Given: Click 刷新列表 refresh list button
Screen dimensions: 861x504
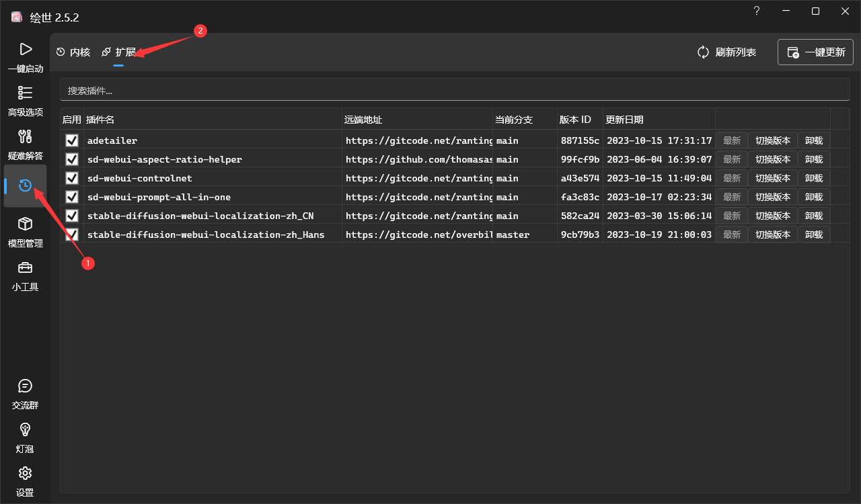Looking at the screenshot, I should [726, 52].
